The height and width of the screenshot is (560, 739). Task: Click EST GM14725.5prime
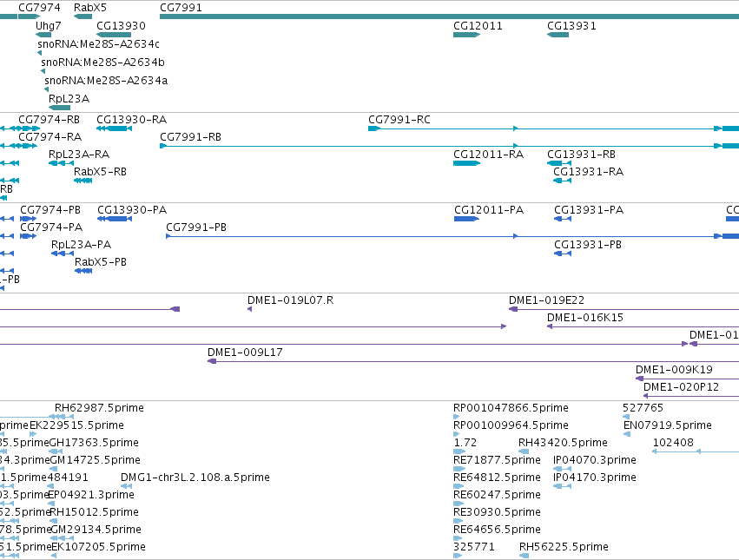point(95,460)
